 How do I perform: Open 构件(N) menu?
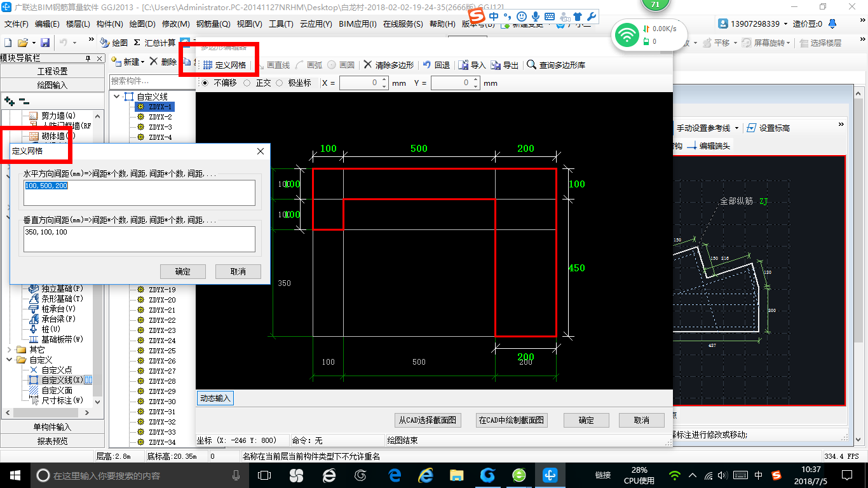[x=110, y=24]
